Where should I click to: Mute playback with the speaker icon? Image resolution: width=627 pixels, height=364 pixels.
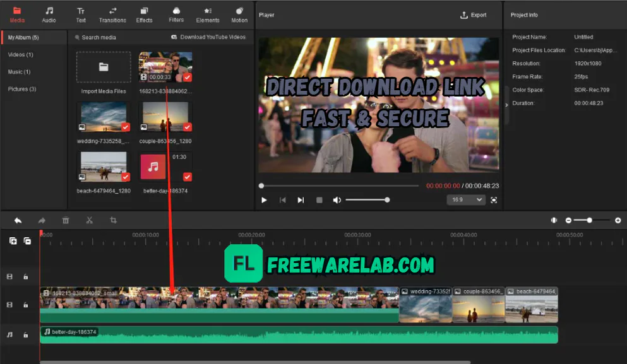point(337,199)
